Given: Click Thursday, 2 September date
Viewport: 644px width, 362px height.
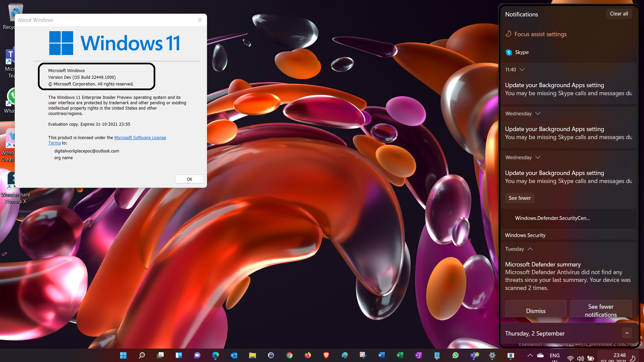Looking at the screenshot, I should coord(535,334).
